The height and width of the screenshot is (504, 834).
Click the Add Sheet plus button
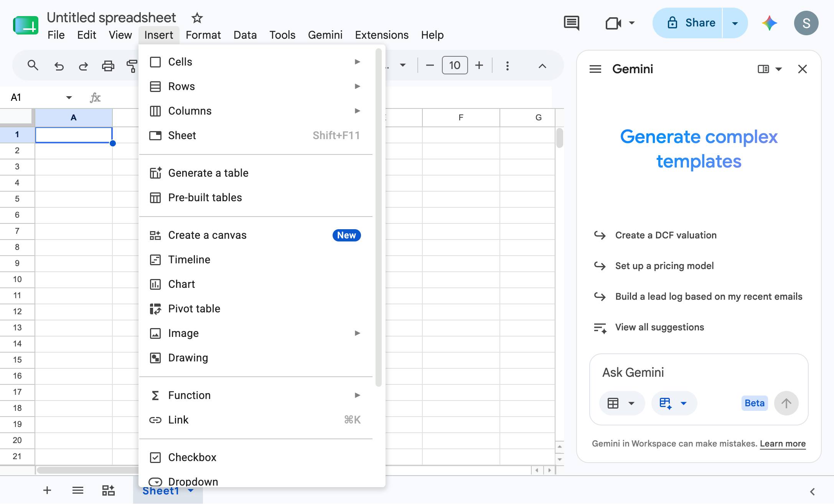pyautogui.click(x=47, y=490)
